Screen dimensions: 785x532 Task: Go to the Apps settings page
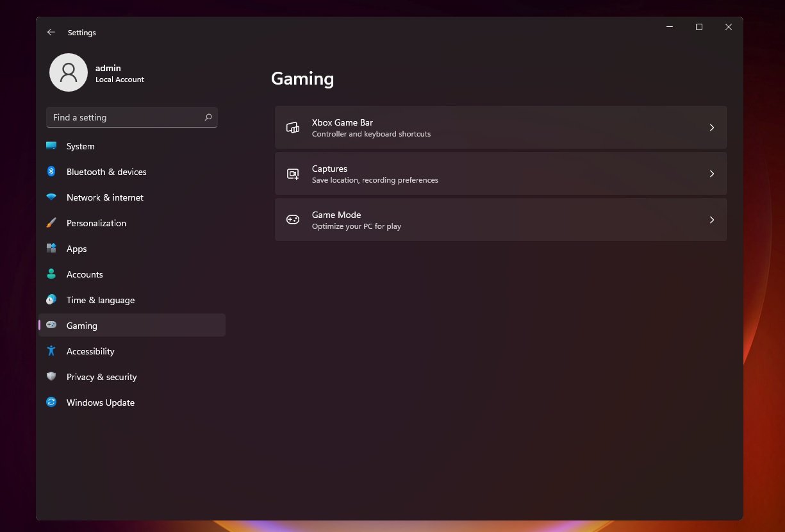pyautogui.click(x=132, y=249)
